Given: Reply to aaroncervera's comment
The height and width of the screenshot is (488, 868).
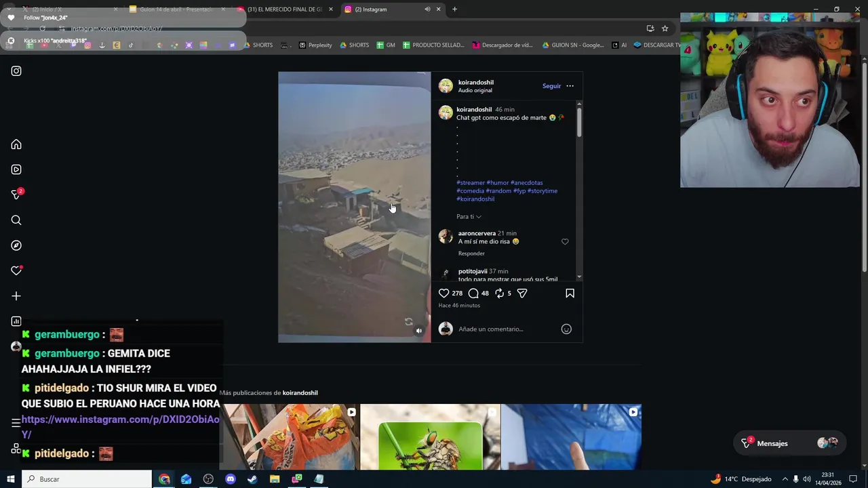Looking at the screenshot, I should [471, 253].
